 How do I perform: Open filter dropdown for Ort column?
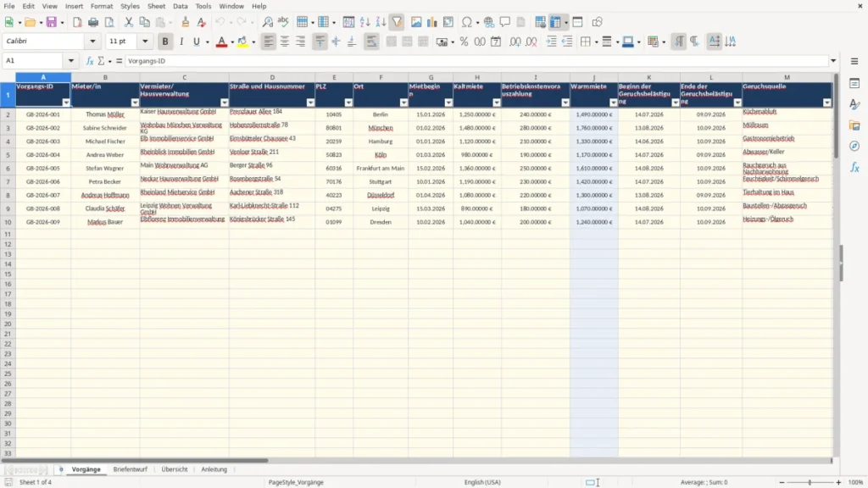click(x=403, y=103)
